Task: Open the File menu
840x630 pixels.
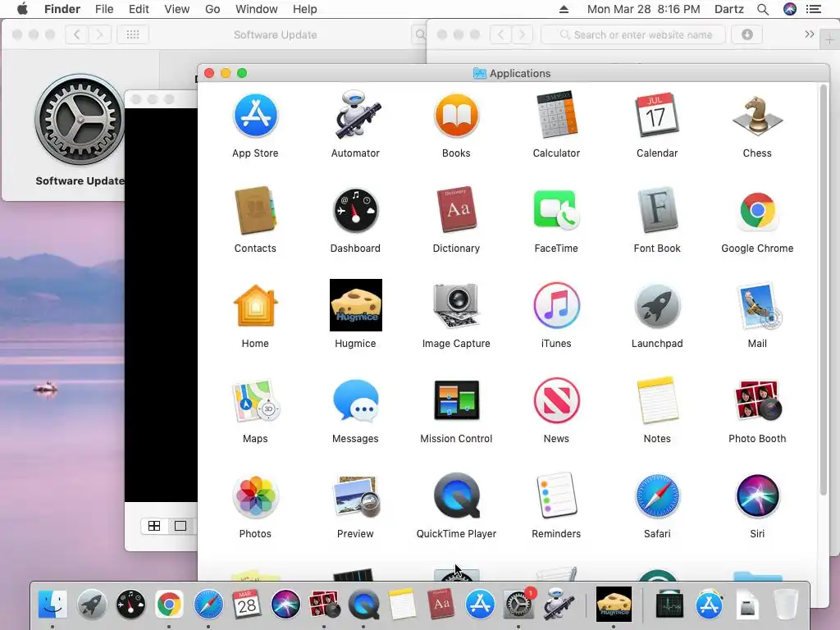Action: pyautogui.click(x=104, y=9)
